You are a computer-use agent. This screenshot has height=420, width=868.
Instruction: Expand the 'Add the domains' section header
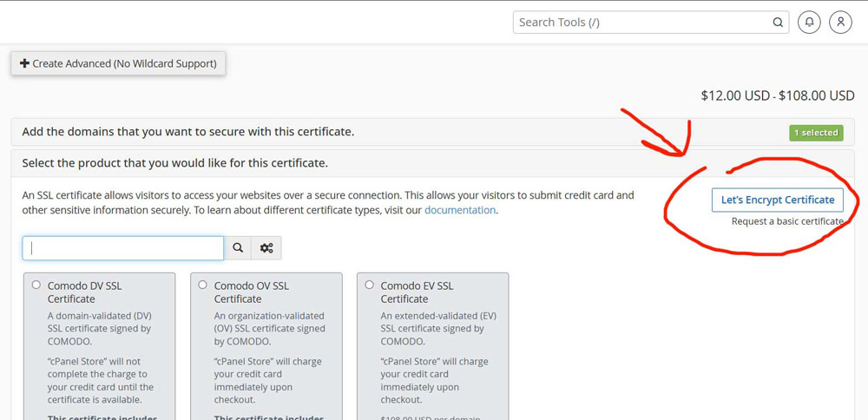click(433, 132)
